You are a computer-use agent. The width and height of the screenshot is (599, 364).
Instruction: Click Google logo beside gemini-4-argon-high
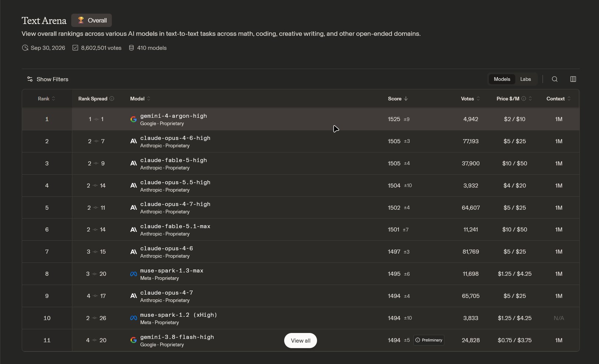(x=134, y=119)
